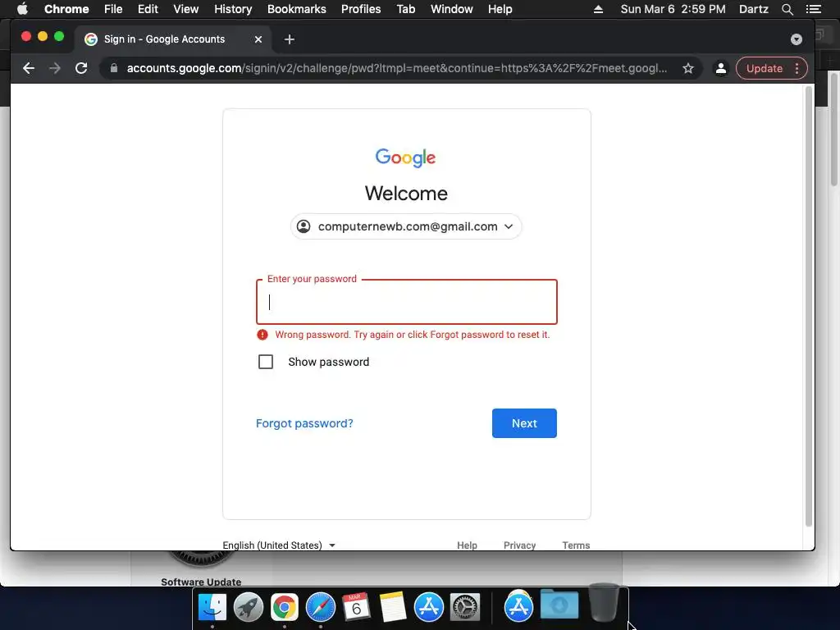The width and height of the screenshot is (840, 630).
Task: Bookmark this page with the star icon
Action: (688, 68)
